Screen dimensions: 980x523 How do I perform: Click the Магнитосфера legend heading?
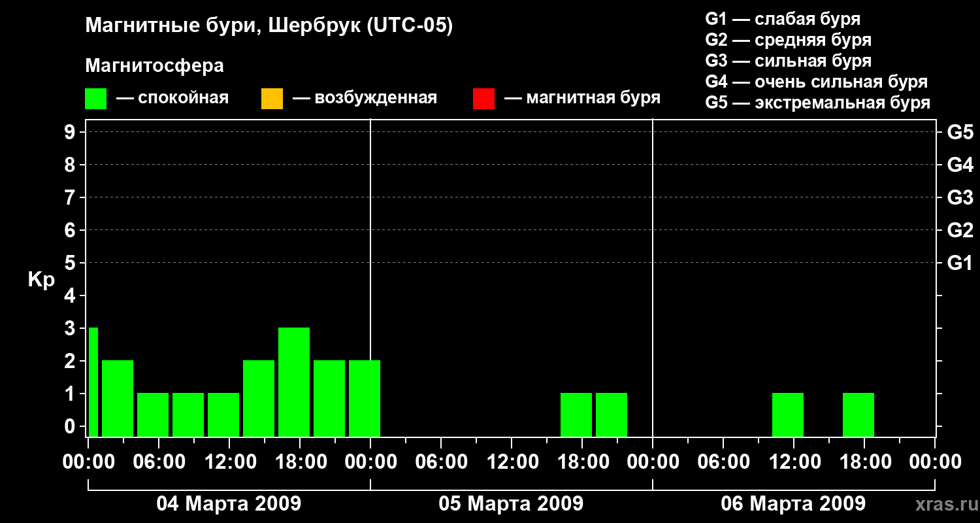click(x=154, y=66)
